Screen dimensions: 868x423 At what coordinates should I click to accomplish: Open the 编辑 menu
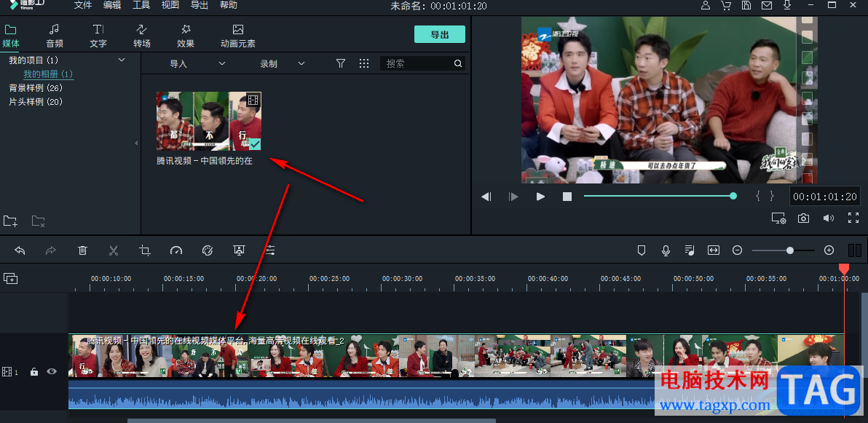tap(112, 5)
